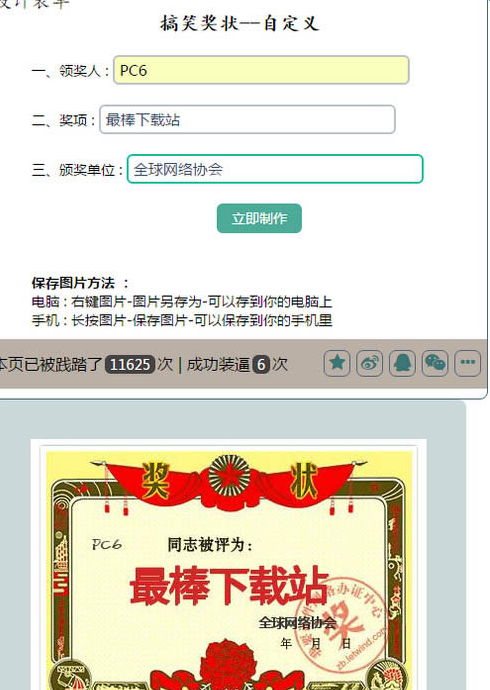Share via the WeChat icon
The width and height of the screenshot is (490, 690).
click(435, 363)
